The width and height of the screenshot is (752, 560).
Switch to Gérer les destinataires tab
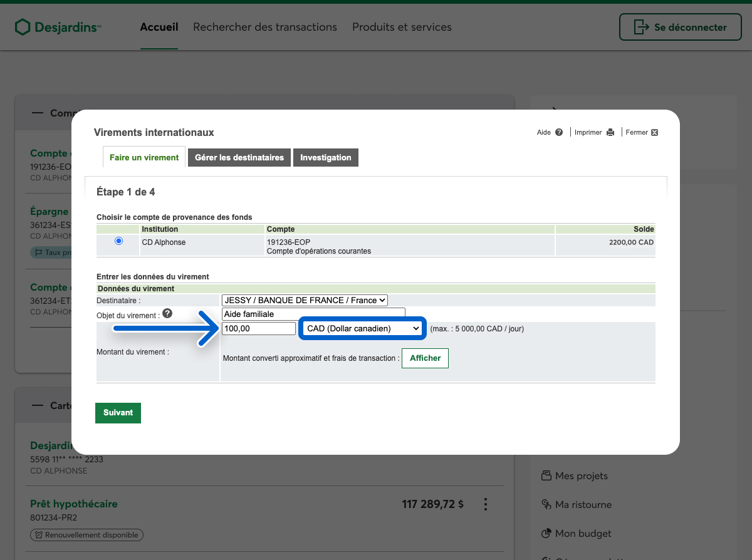pyautogui.click(x=239, y=157)
